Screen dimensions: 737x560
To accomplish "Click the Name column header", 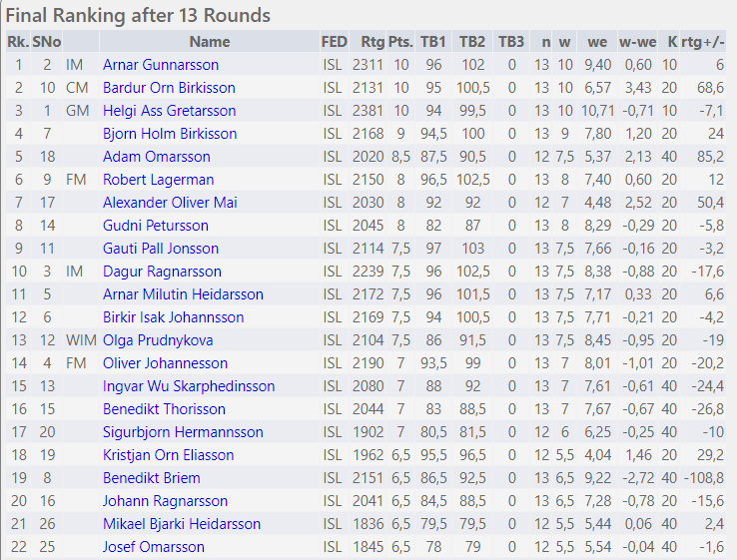I will click(209, 42).
